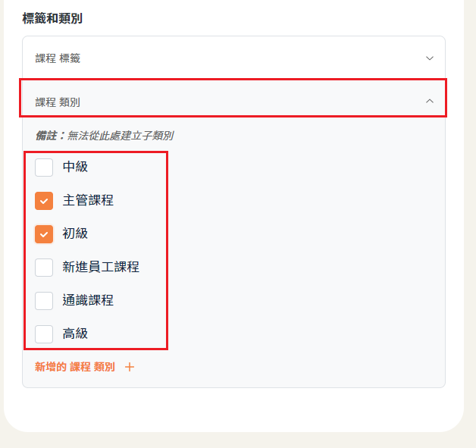
Task: Click the 備註 note about subcategories
Action: [x=105, y=136]
